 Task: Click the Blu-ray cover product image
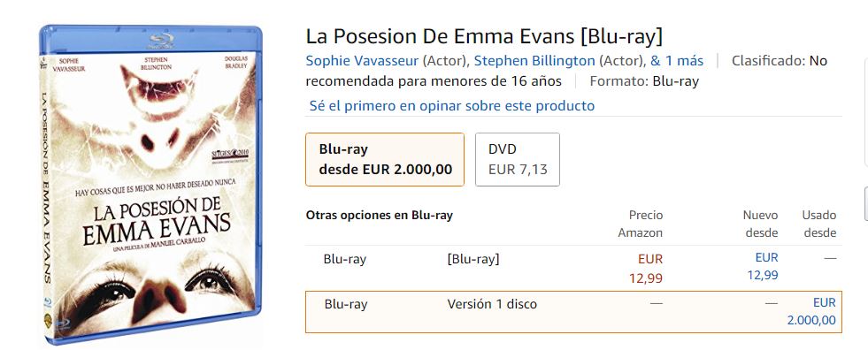[150, 184]
